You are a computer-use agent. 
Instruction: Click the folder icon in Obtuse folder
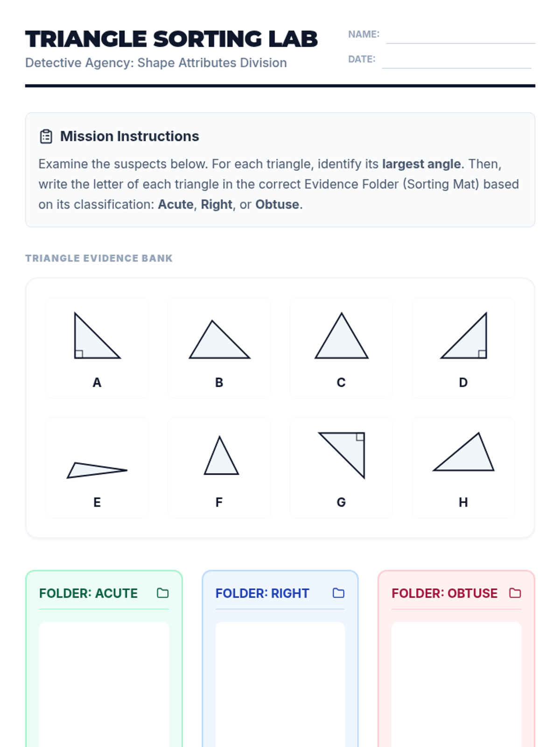515,593
